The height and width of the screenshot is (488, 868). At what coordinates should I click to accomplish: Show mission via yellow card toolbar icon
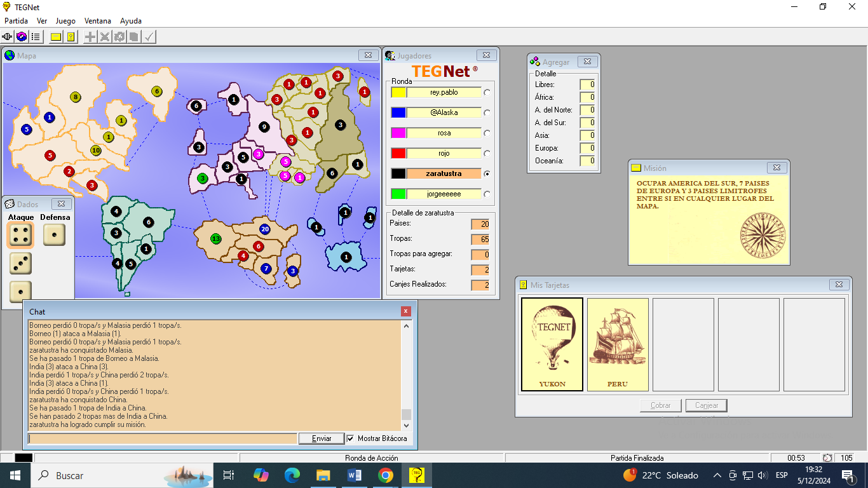pos(56,37)
